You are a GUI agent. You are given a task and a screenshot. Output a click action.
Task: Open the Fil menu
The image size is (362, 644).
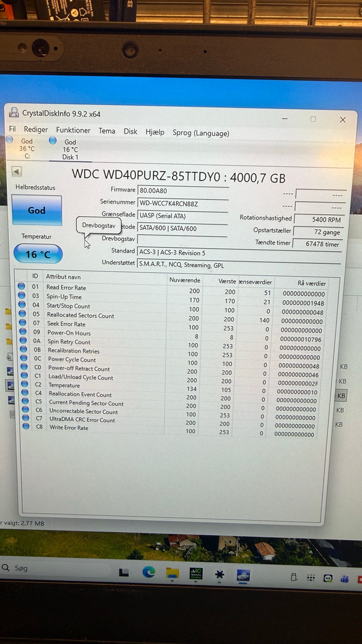point(12,129)
